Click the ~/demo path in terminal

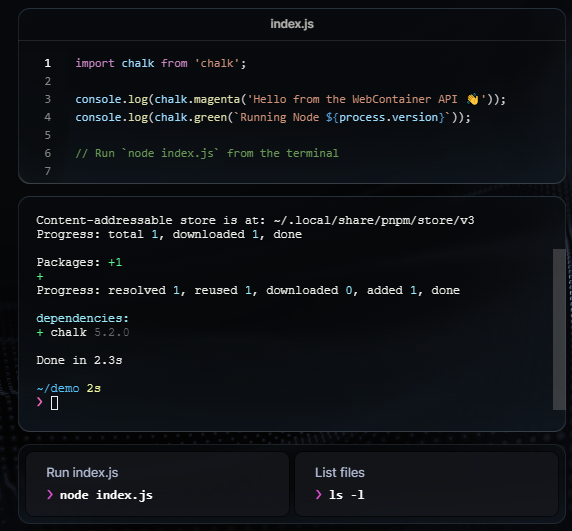58,388
